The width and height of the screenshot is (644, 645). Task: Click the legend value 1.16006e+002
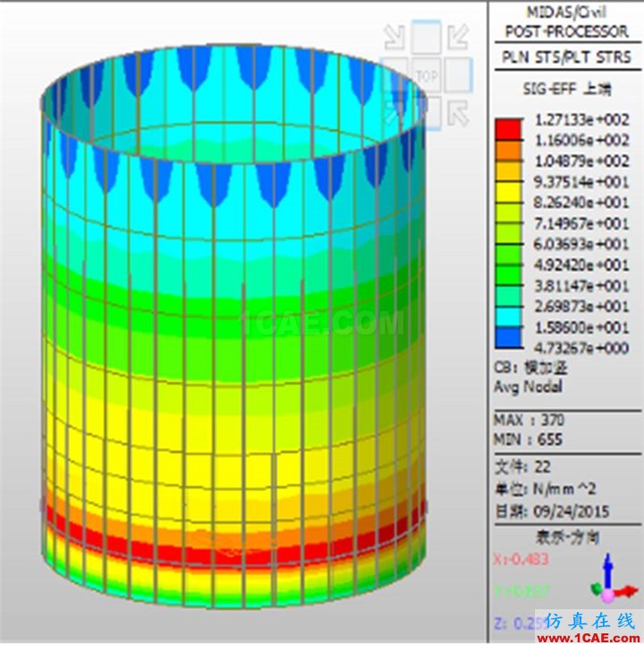(x=581, y=140)
